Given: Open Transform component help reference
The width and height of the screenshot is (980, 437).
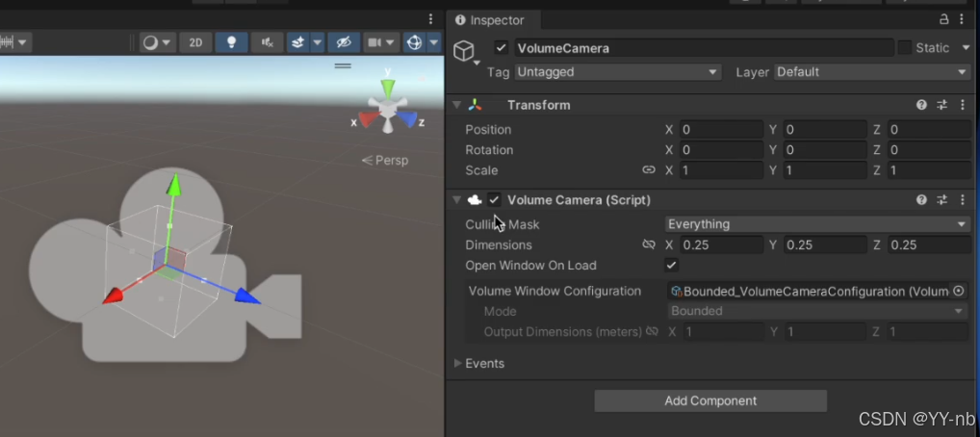Looking at the screenshot, I should tap(921, 105).
